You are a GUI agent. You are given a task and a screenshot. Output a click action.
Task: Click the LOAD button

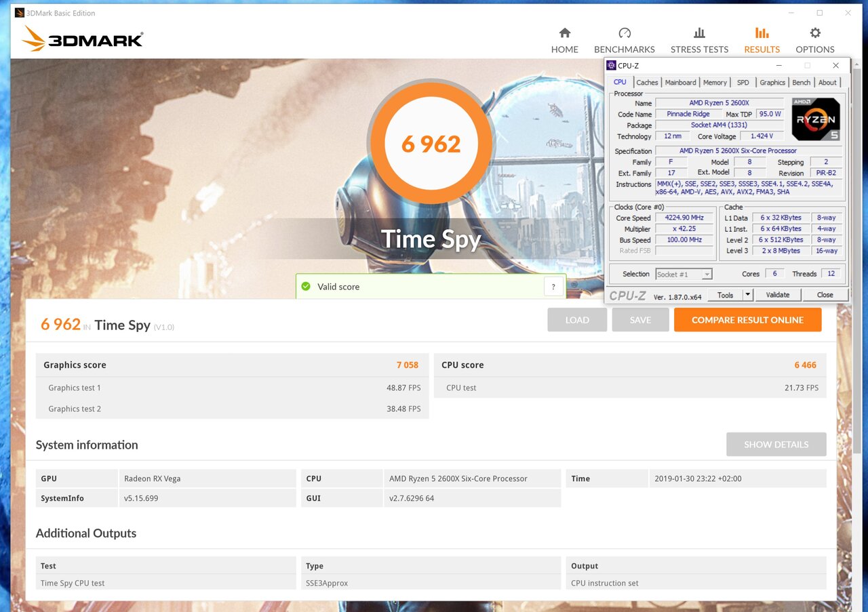tap(577, 320)
